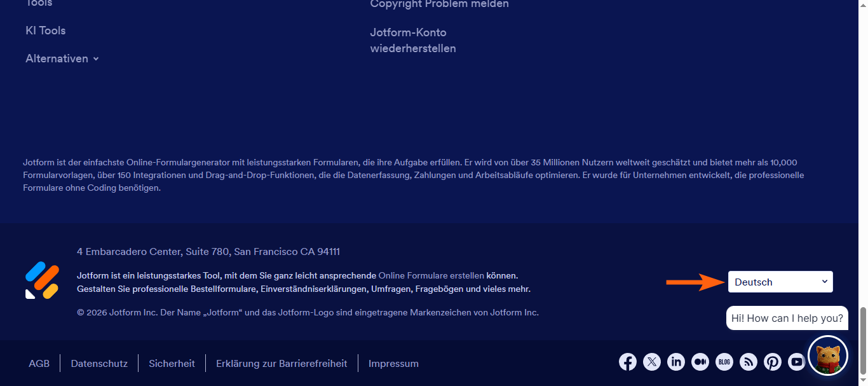This screenshot has height=386, width=868.
Task: Open the AGB page
Action: tap(39, 363)
